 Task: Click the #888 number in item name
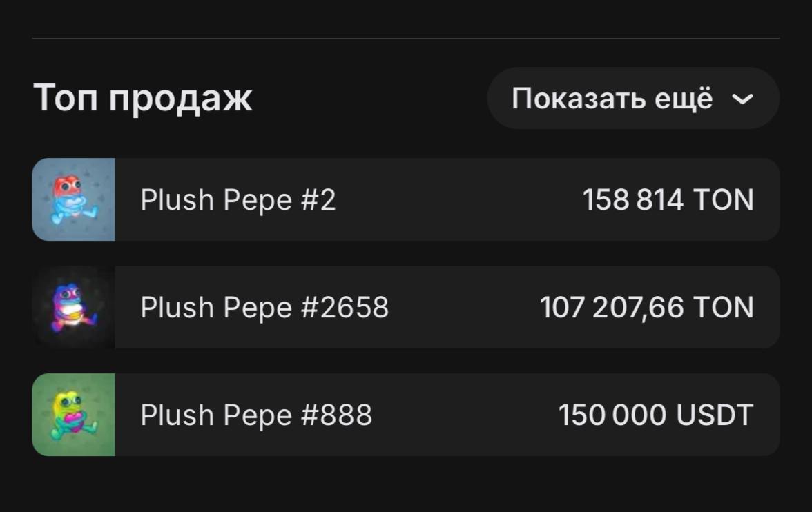[337, 415]
